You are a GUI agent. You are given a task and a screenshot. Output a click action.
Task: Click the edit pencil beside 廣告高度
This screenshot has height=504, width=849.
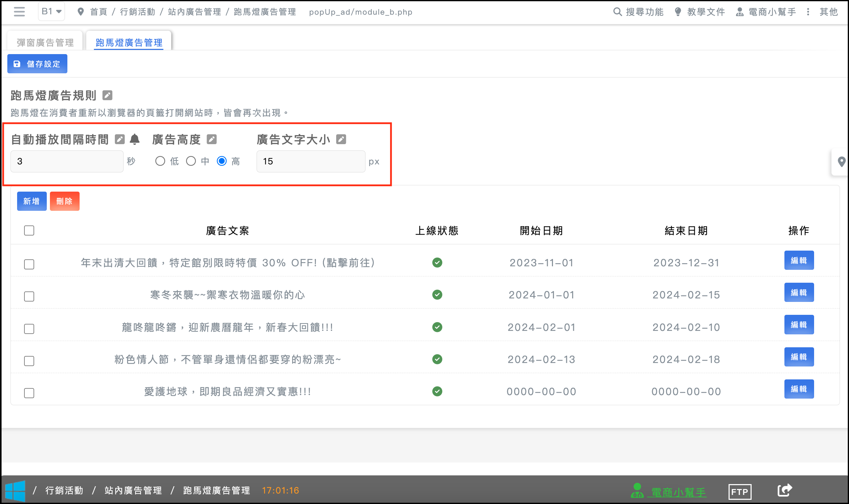coord(212,139)
